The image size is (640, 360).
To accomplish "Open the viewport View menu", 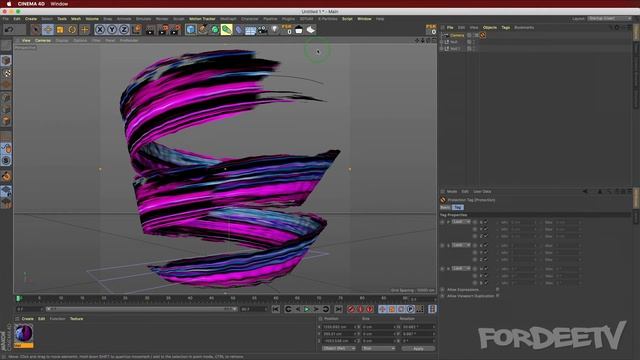I will coord(26,40).
